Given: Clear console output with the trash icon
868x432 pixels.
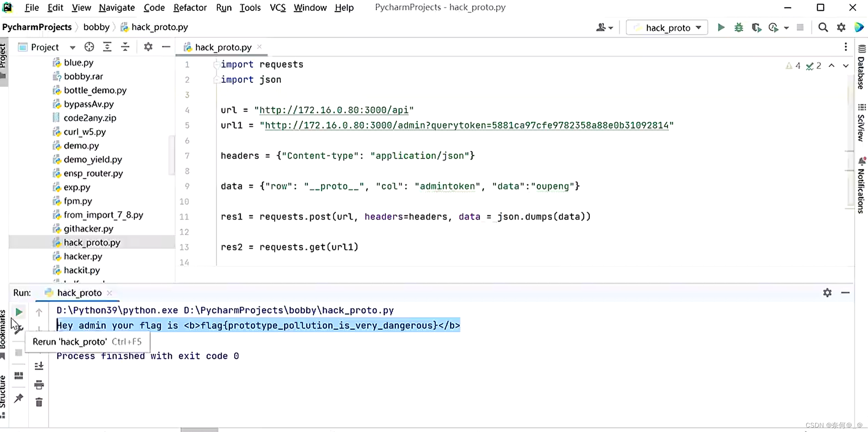Looking at the screenshot, I should (39, 402).
